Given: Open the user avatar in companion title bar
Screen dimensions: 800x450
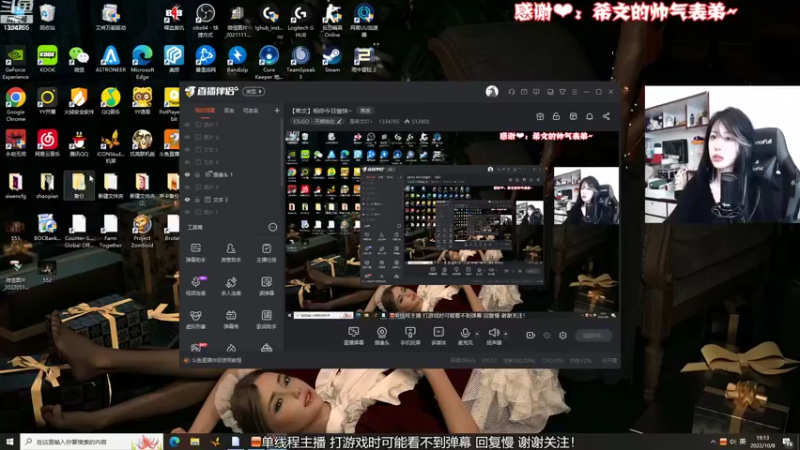Looking at the screenshot, I should [492, 92].
